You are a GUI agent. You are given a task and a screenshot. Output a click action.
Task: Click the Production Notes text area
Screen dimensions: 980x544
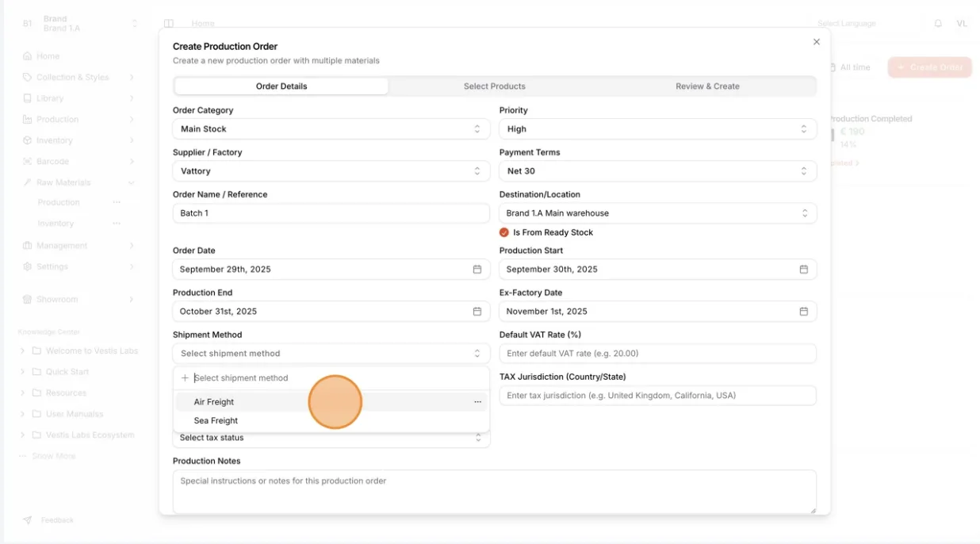coord(495,492)
